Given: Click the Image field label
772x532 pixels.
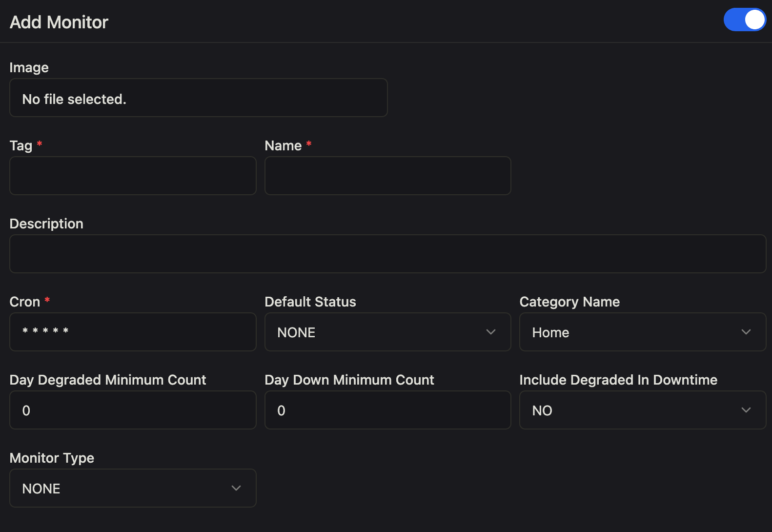Looking at the screenshot, I should (x=29, y=67).
